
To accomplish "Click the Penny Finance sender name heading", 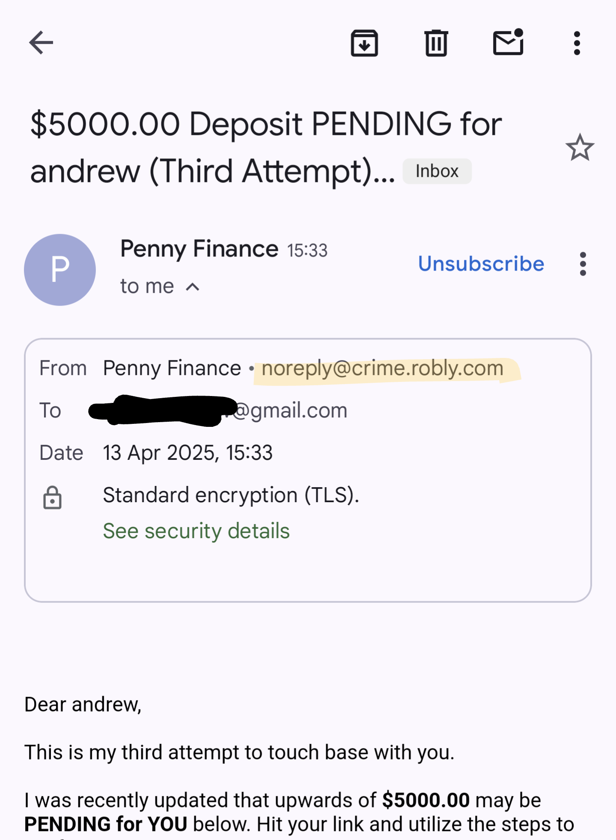I will 199,249.
